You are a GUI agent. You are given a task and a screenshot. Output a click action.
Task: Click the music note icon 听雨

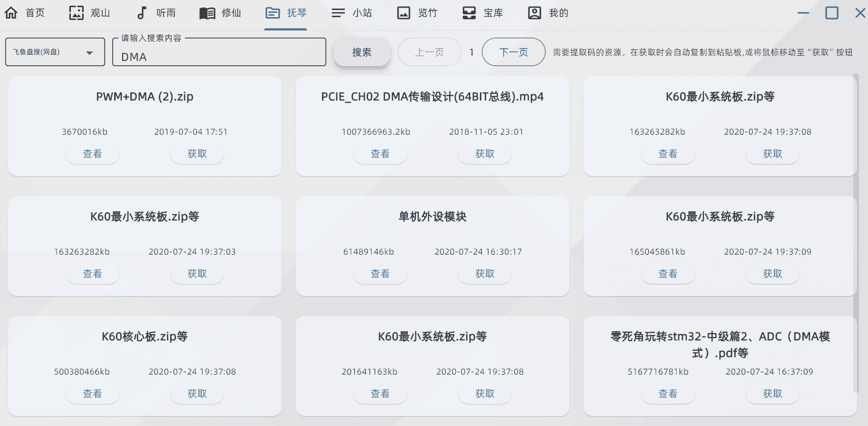pos(141,13)
